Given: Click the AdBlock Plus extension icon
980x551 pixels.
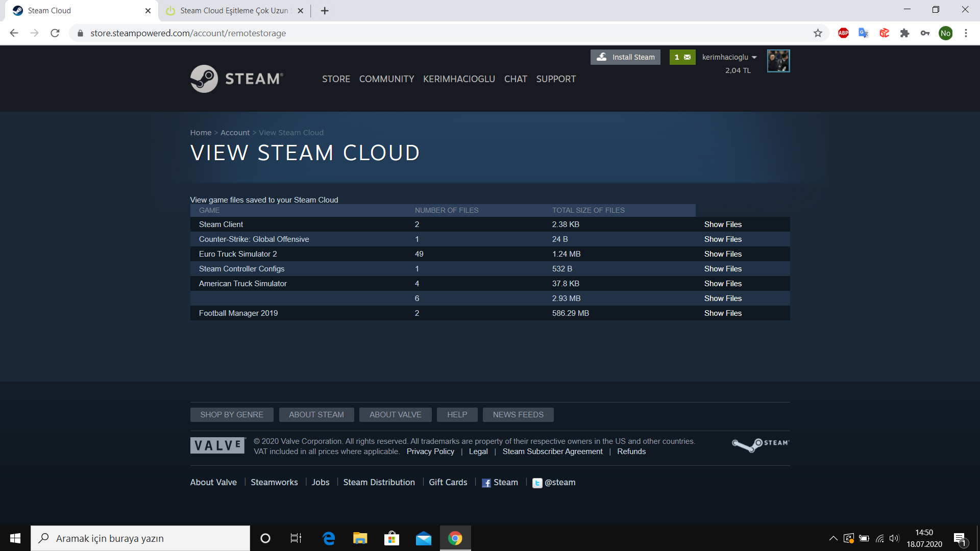Looking at the screenshot, I should click(x=843, y=33).
